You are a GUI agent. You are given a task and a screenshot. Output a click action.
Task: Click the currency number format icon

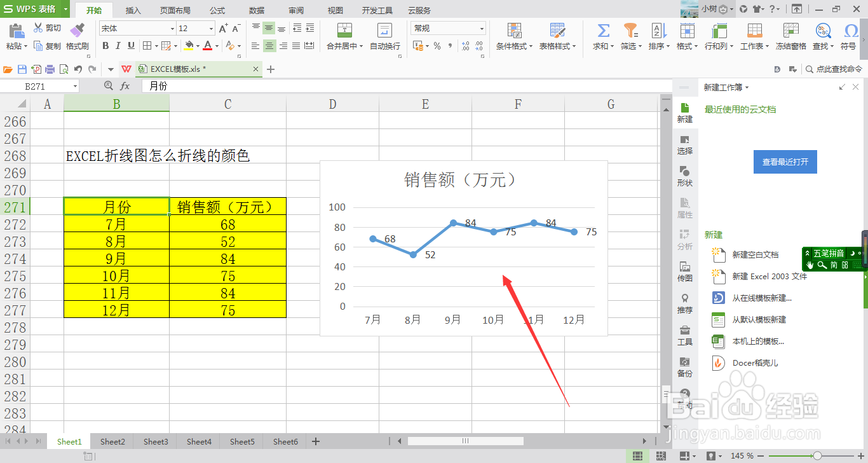[x=418, y=46]
